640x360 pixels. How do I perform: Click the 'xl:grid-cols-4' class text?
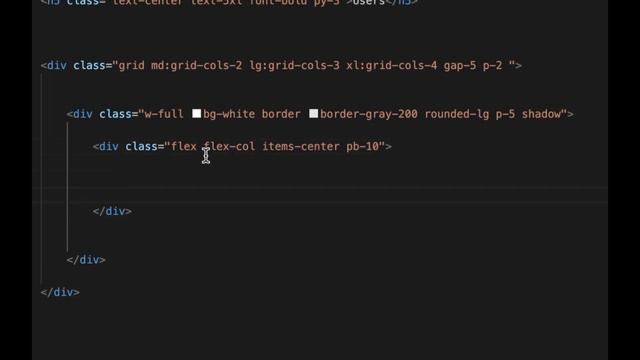click(x=391, y=65)
